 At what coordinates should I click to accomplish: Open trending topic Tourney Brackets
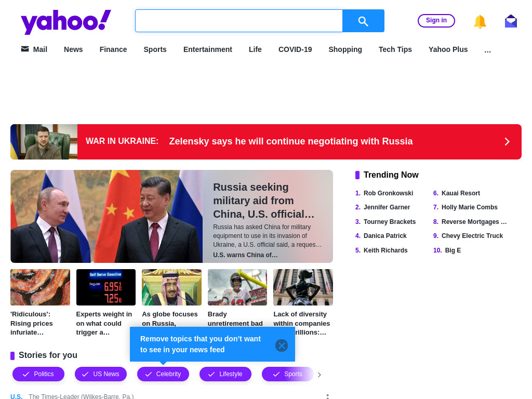coord(390,221)
